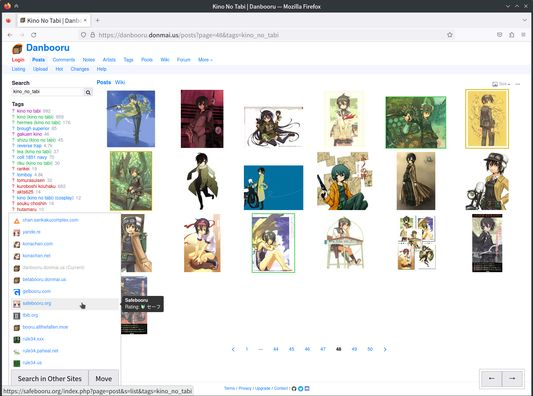533x396 pixels.
Task: Open the Upload subnav link
Action: 40,69
